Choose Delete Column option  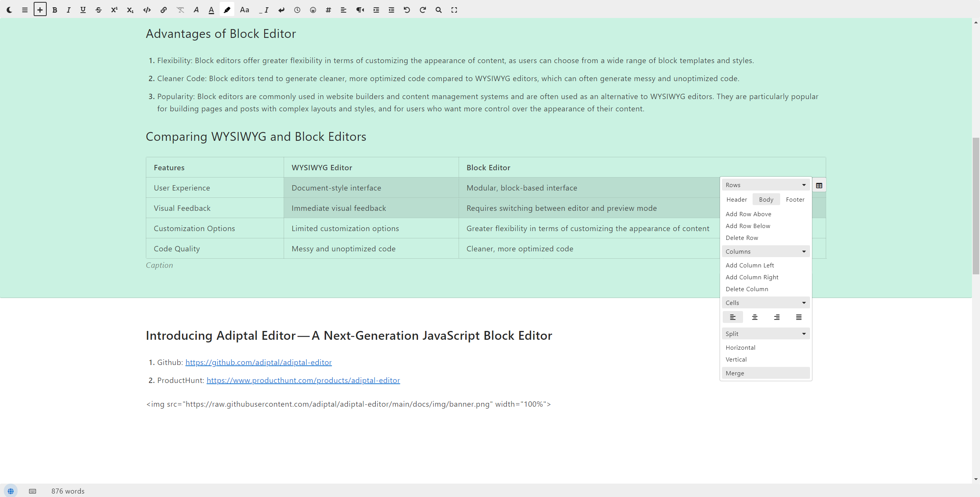(746, 289)
